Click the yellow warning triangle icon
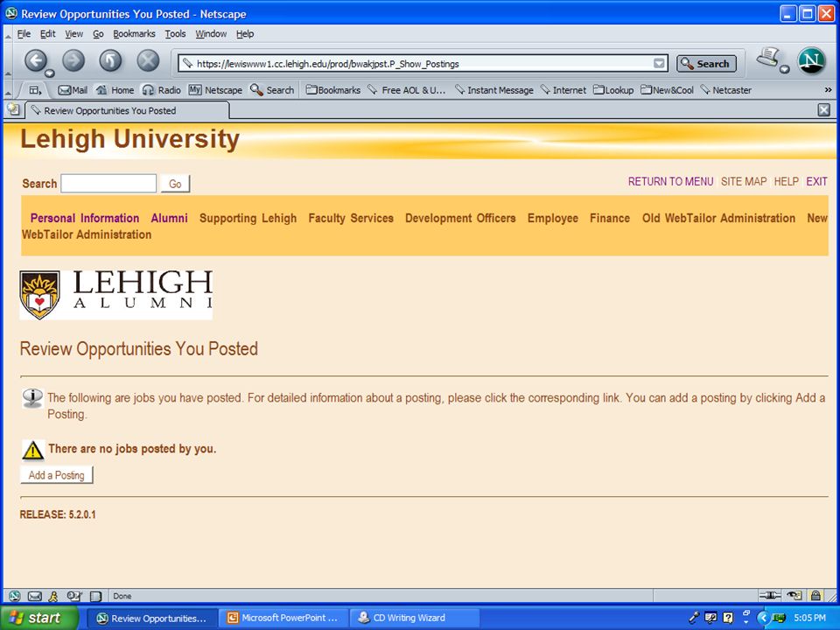This screenshot has width=840, height=630. [x=32, y=450]
